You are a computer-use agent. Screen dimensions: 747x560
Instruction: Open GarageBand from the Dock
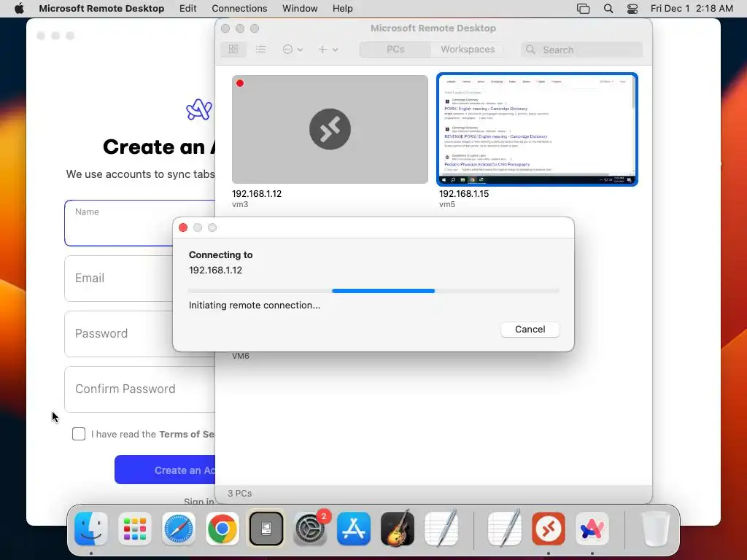[398, 528]
